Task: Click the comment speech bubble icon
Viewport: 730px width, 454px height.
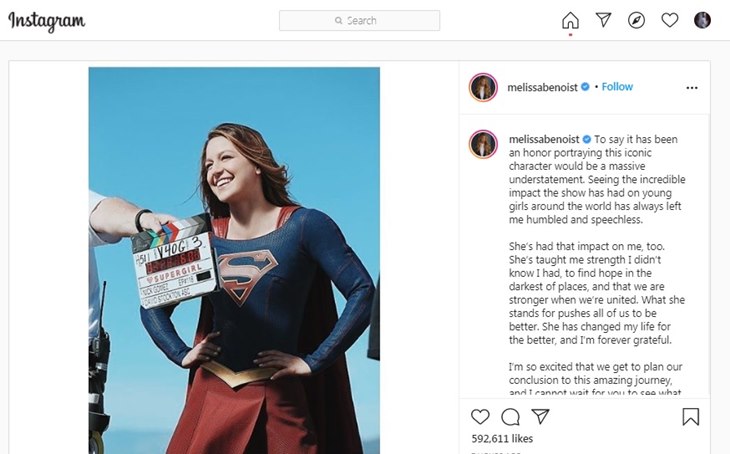Action: tap(510, 416)
